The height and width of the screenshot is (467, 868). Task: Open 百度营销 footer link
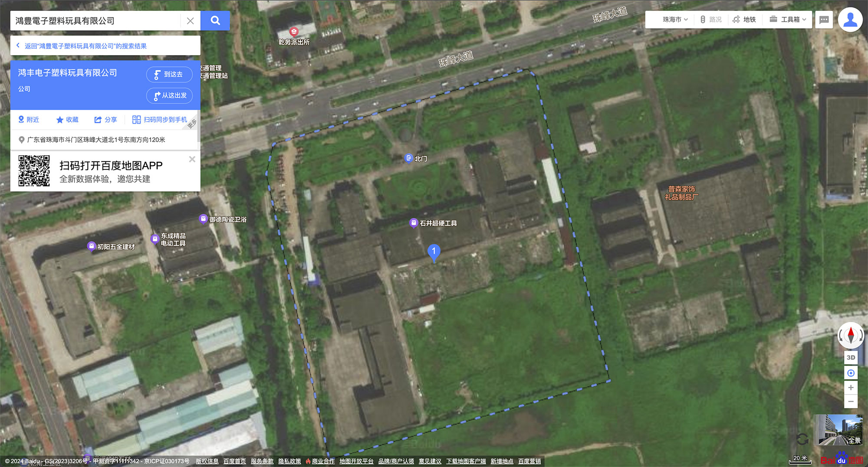(x=529, y=461)
